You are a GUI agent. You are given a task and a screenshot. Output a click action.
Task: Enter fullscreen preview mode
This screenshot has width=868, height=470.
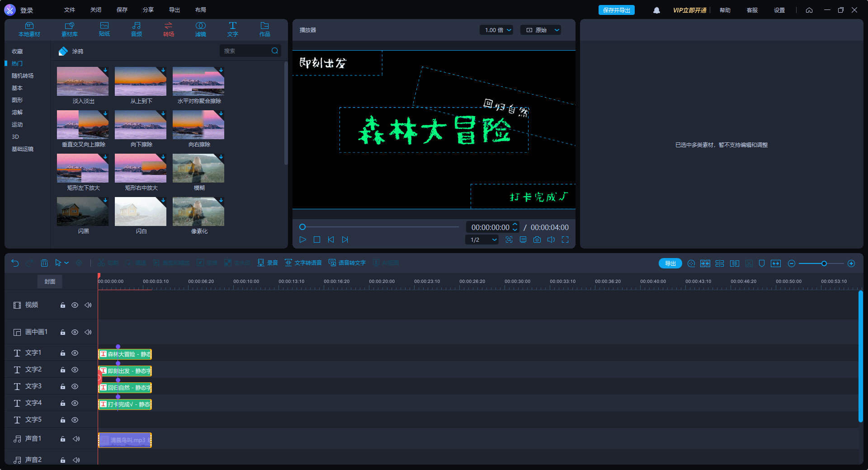[565, 240]
